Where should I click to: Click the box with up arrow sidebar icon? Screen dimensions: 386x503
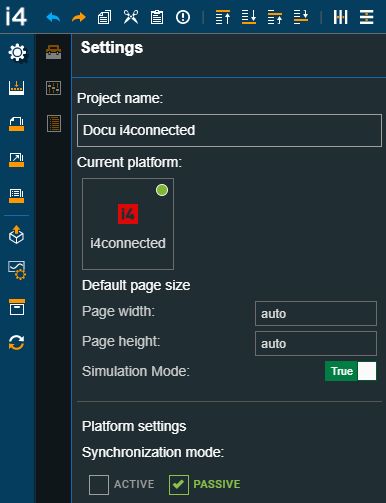tap(16, 235)
